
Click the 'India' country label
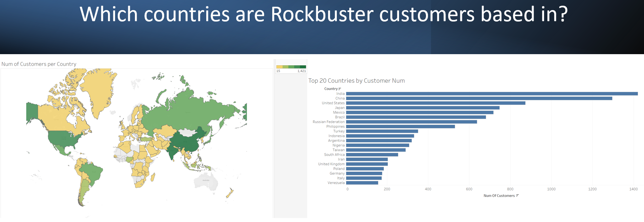coord(341,94)
